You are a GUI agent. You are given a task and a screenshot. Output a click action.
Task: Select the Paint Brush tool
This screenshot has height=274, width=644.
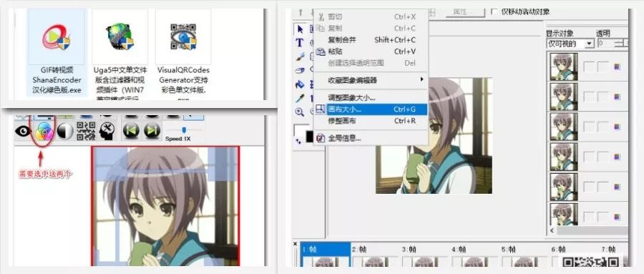pyautogui.click(x=300, y=57)
